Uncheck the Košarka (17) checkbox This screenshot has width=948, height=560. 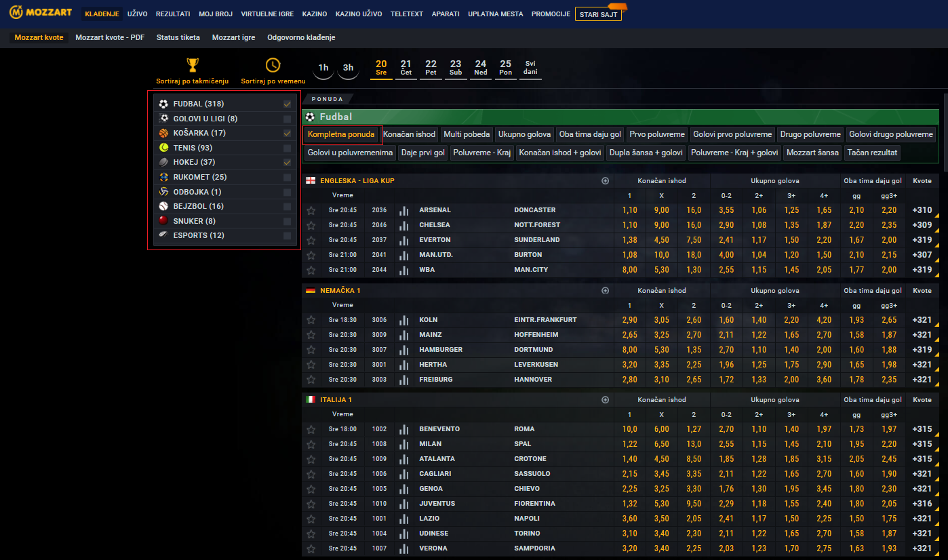pos(288,134)
